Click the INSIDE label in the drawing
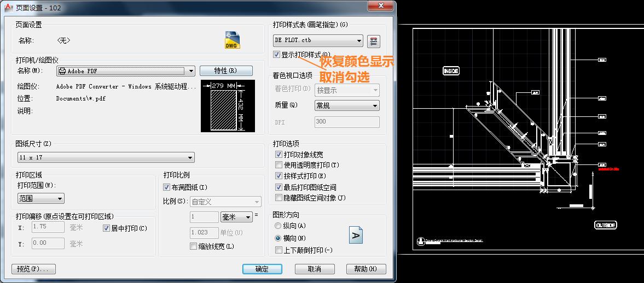This screenshot has width=644, height=283. [x=451, y=71]
